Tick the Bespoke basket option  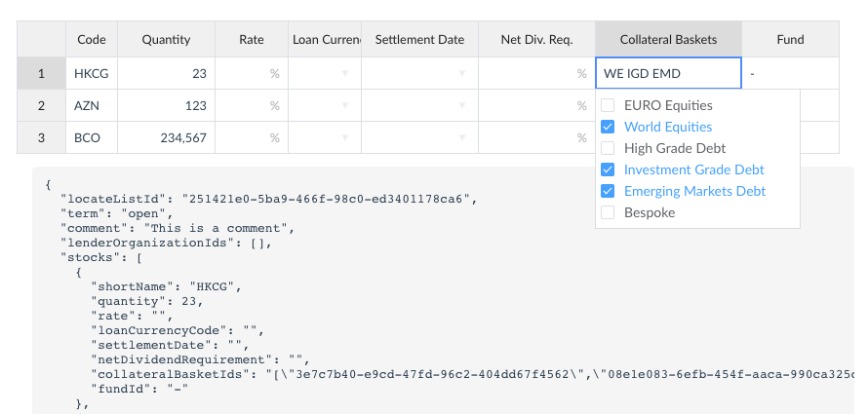pos(608,212)
